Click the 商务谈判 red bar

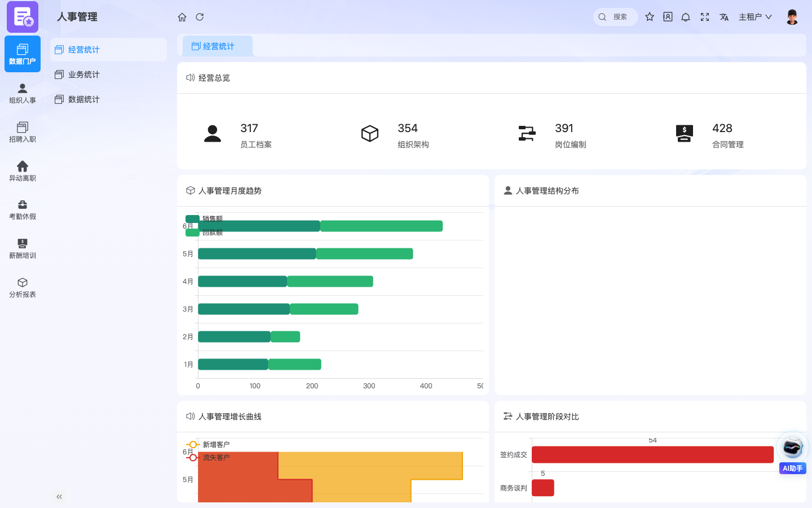pyautogui.click(x=543, y=488)
